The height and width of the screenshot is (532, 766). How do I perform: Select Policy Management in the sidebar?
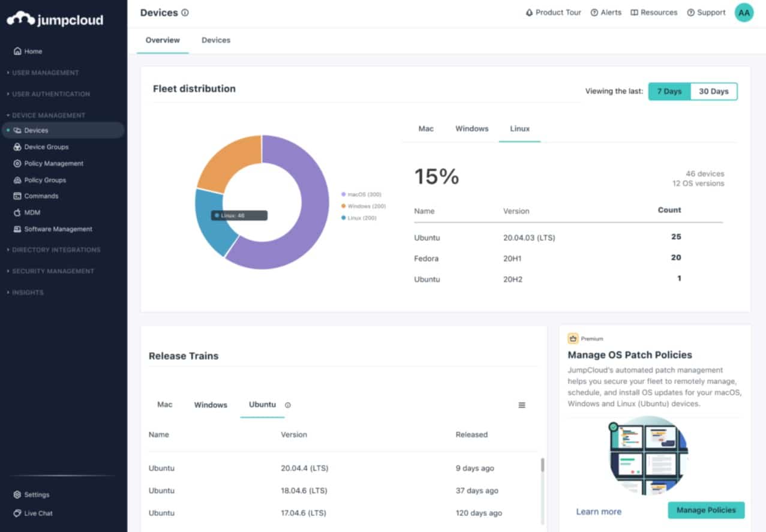pos(53,163)
